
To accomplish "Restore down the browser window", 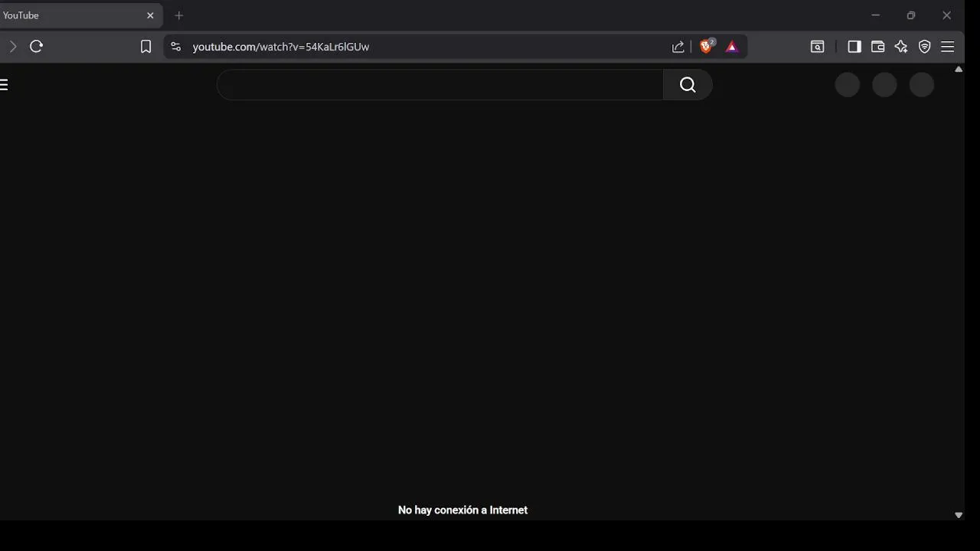I will coord(911,15).
